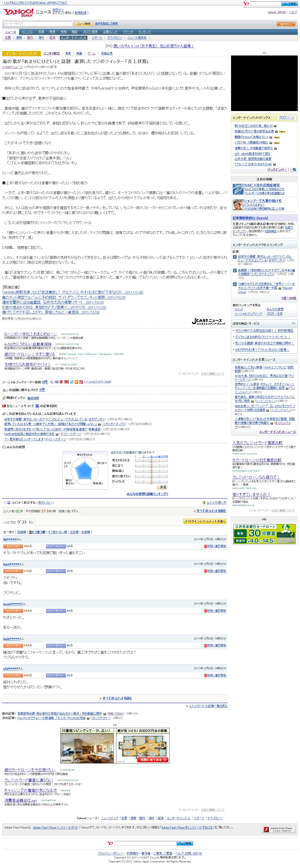Click 私はそう思わない on mom***** comment
The height and width of the screenshot is (868, 300).
[x=56, y=611]
